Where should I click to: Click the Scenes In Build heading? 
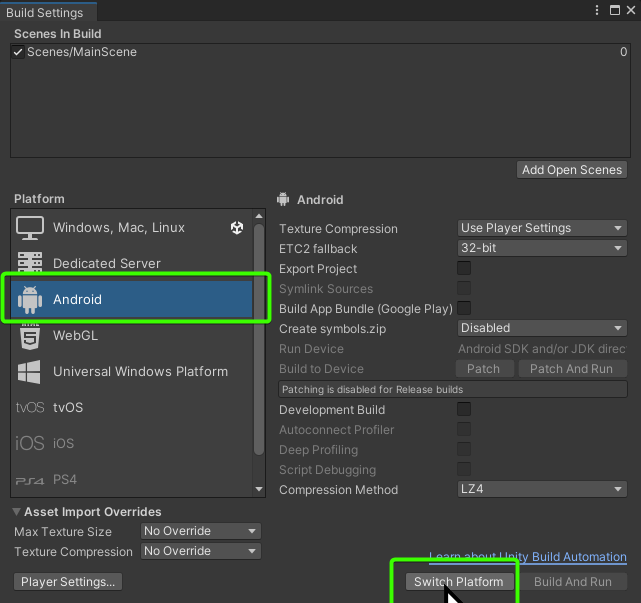coord(58,34)
